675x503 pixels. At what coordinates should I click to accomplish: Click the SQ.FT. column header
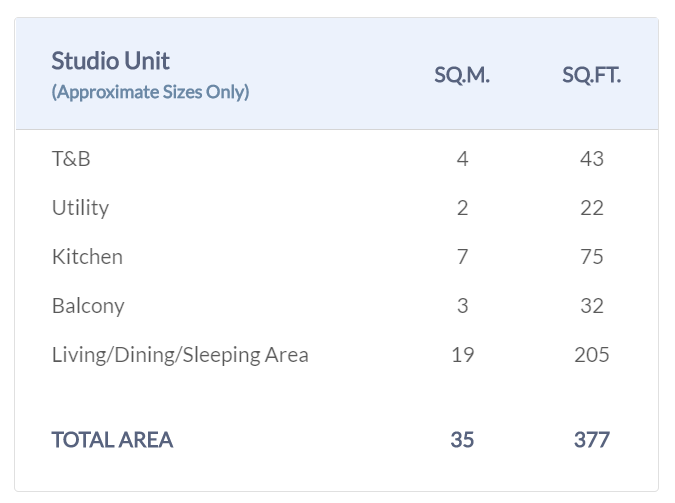pos(591,76)
